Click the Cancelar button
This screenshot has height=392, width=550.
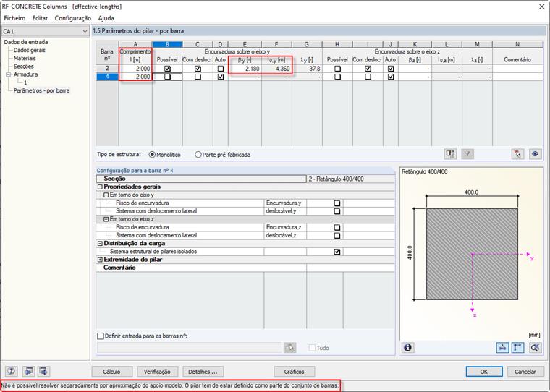(x=525, y=371)
